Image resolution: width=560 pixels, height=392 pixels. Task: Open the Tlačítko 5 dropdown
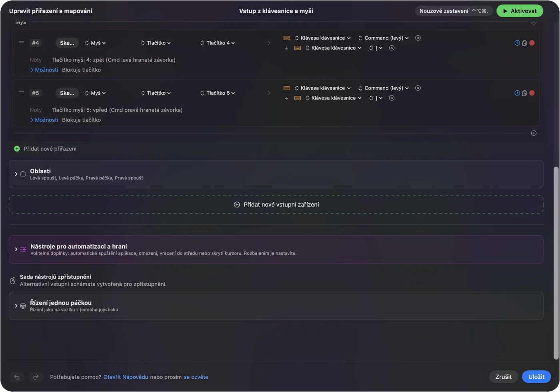218,93
